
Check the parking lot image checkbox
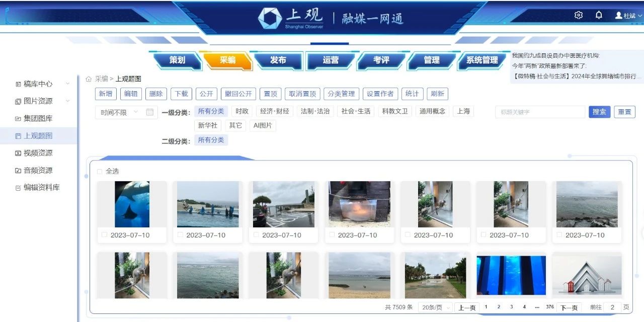256,235
